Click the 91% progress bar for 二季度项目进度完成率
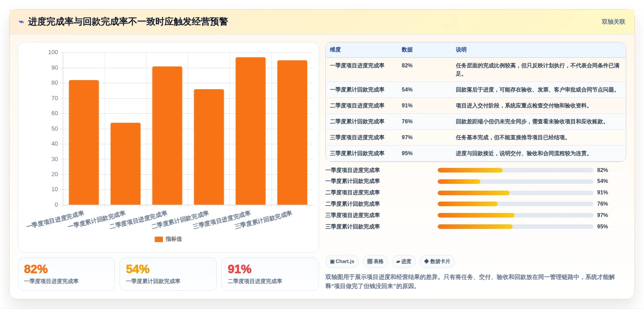The width and height of the screenshot is (644, 309). pyautogui.click(x=515, y=193)
